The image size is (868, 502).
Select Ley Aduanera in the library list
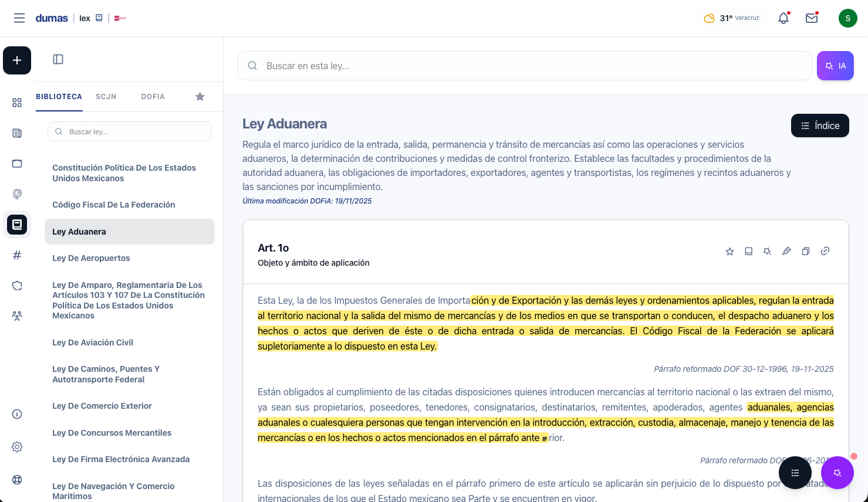(x=130, y=232)
